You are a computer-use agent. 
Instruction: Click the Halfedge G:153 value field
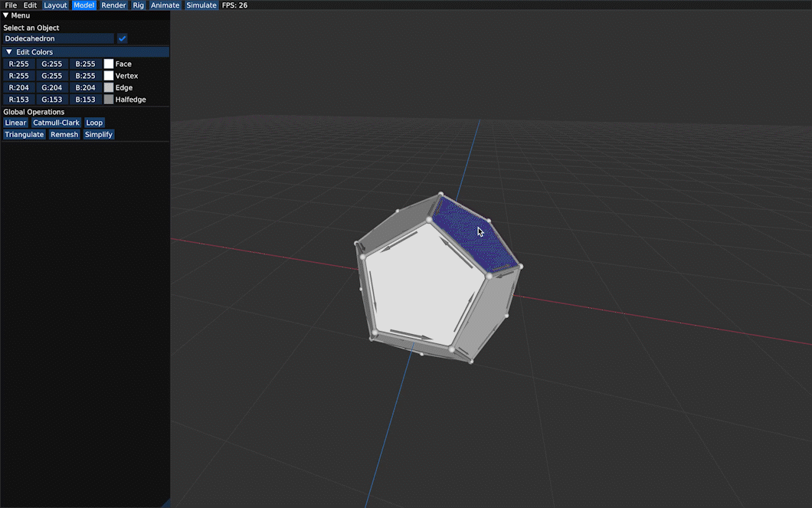pyautogui.click(x=52, y=100)
